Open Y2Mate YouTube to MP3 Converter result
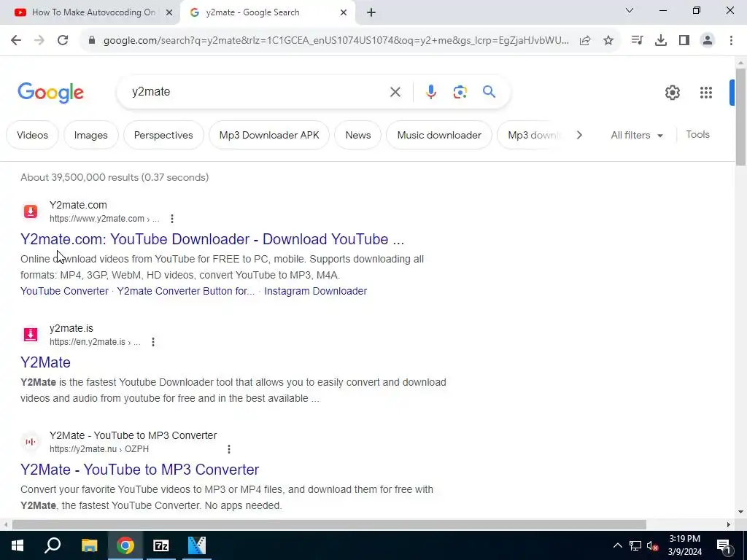 pyautogui.click(x=139, y=470)
